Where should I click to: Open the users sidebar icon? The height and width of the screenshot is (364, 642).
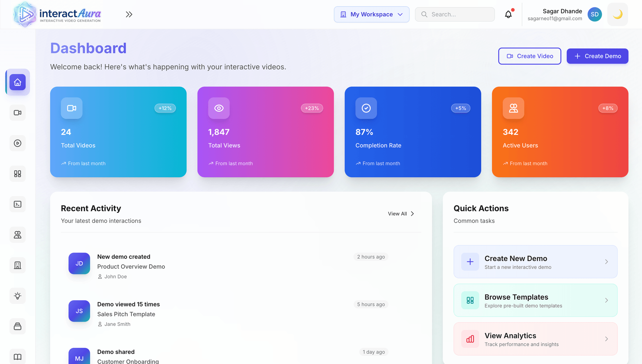pyautogui.click(x=18, y=235)
